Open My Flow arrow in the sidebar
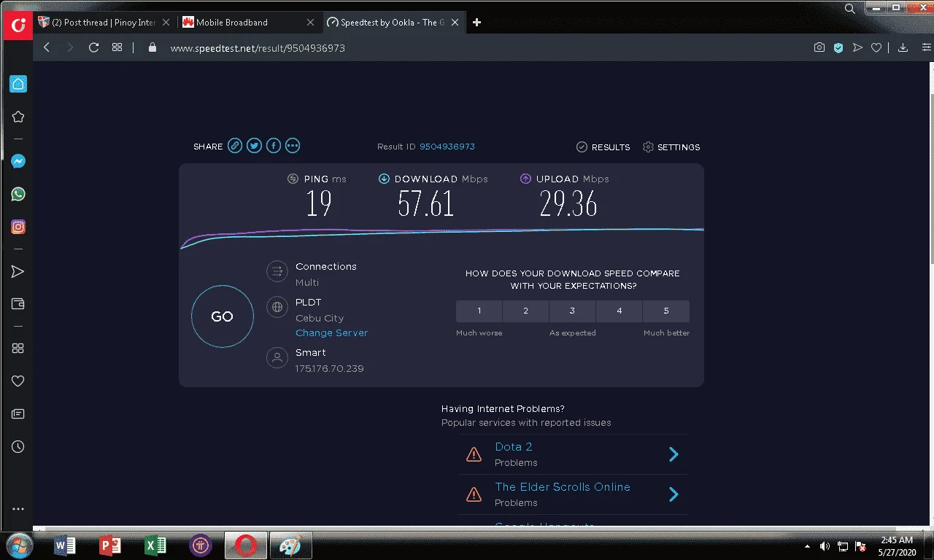This screenshot has height=560, width=934. coord(18,272)
